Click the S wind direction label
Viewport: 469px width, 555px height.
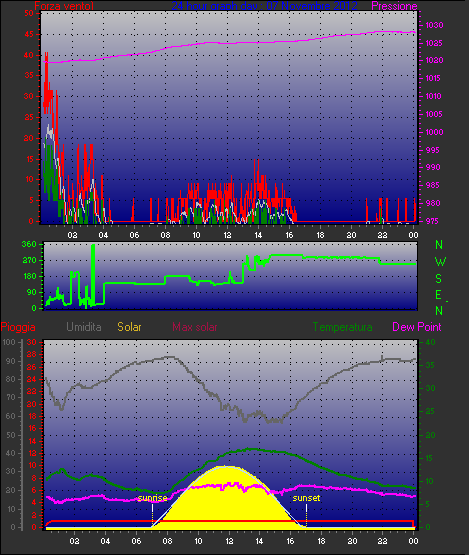(439, 279)
